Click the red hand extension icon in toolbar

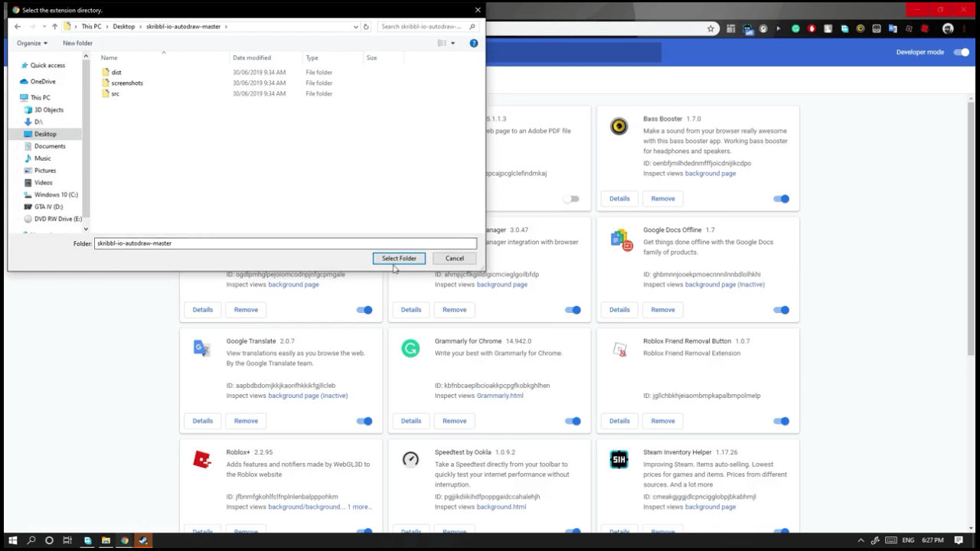[x=812, y=28]
